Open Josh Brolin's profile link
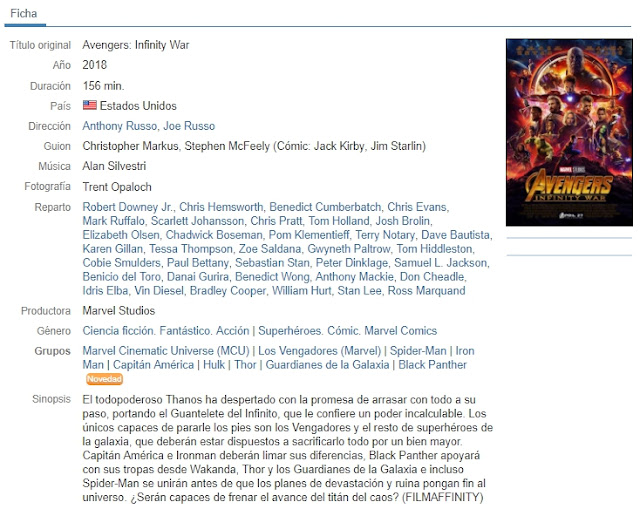640x509 pixels. pyautogui.click(x=402, y=221)
